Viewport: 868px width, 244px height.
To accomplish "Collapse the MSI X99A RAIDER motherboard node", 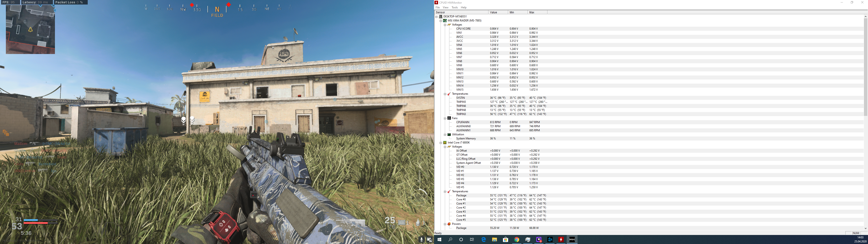I will coord(440,21).
